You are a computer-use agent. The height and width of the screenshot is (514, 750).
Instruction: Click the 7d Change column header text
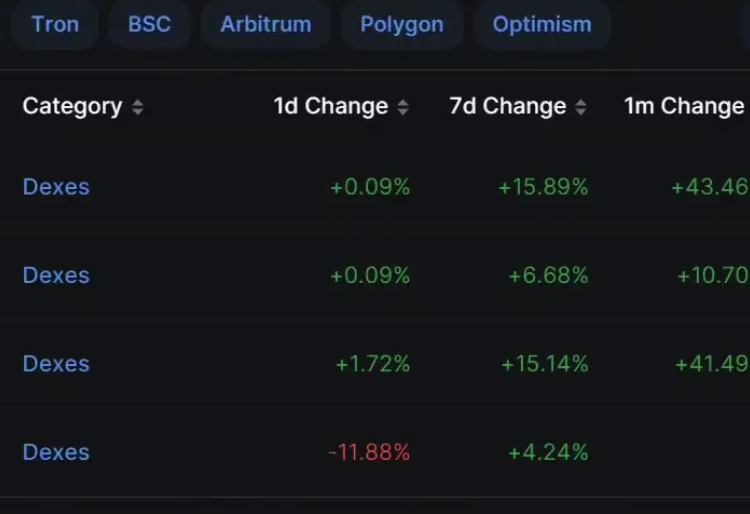tap(508, 106)
